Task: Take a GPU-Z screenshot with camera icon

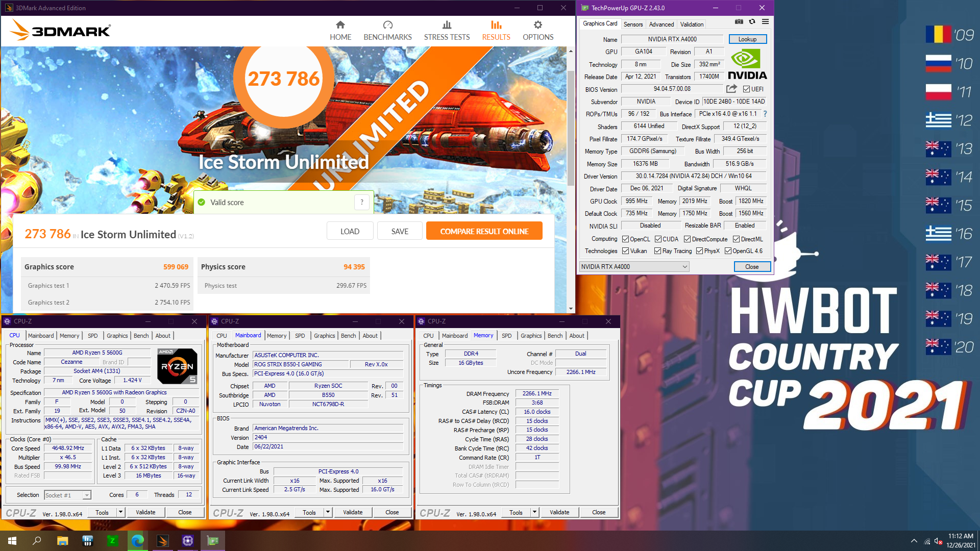Action: click(x=739, y=21)
